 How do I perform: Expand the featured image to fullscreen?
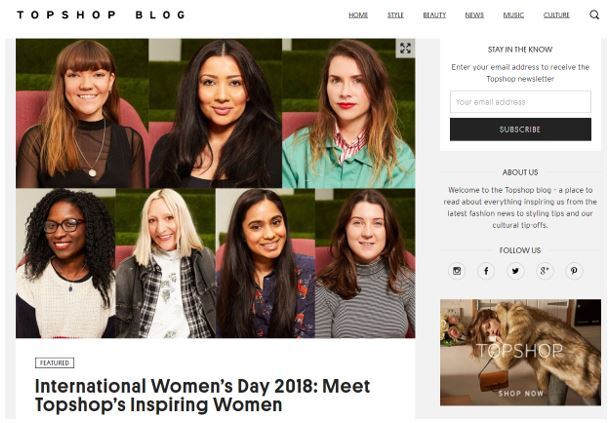pyautogui.click(x=405, y=48)
